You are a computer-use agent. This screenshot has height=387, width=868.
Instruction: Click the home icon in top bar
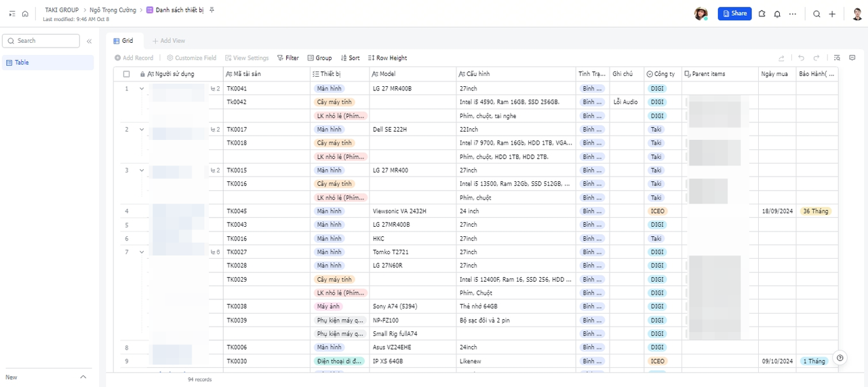click(x=25, y=14)
